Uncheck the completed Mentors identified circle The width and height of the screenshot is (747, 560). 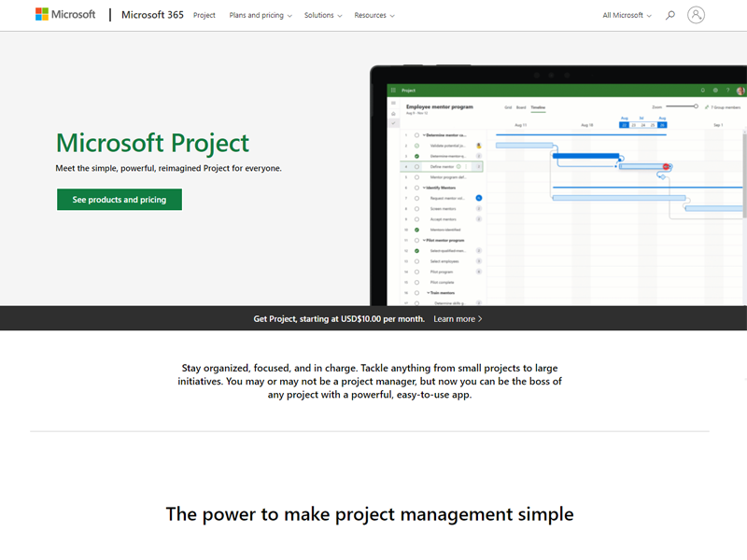[x=416, y=230]
